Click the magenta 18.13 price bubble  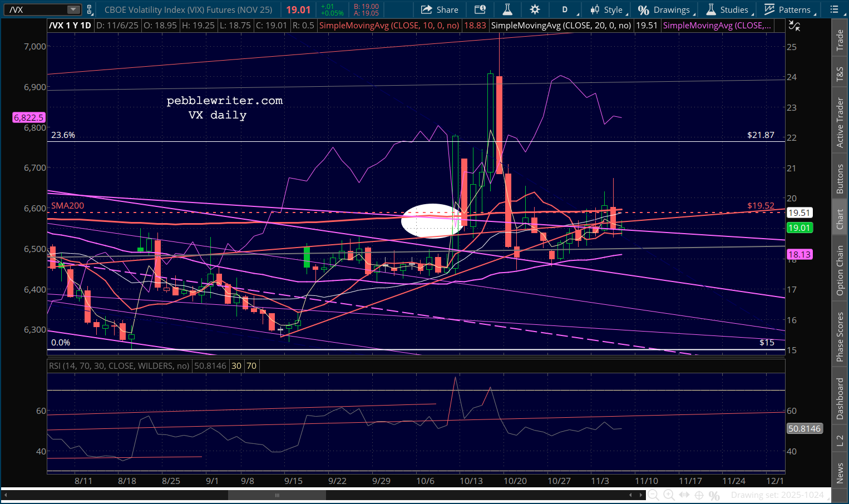[x=799, y=254]
